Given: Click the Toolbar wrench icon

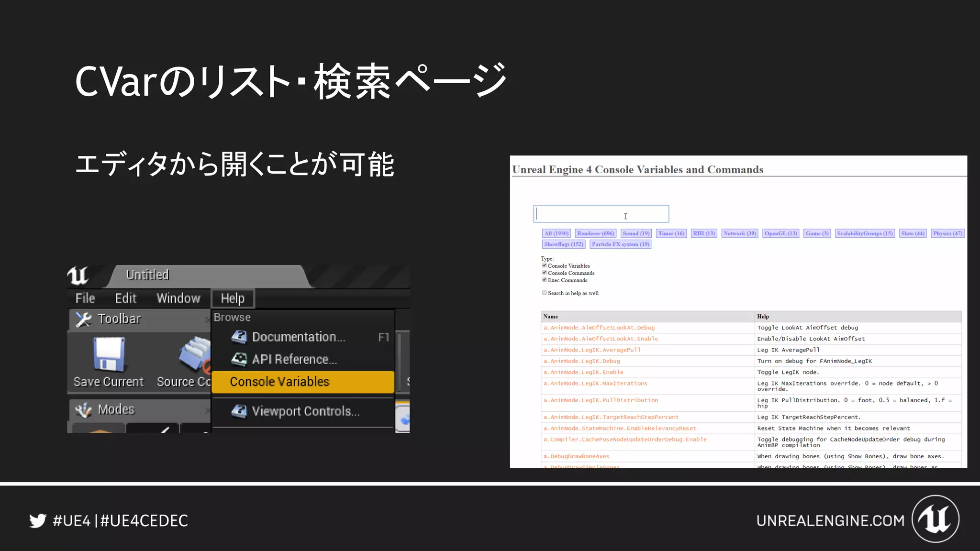Looking at the screenshot, I should (84, 319).
